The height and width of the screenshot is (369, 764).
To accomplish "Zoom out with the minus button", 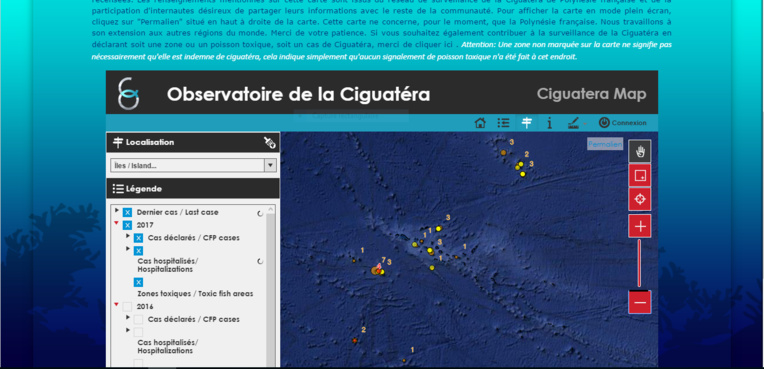I will point(640,302).
